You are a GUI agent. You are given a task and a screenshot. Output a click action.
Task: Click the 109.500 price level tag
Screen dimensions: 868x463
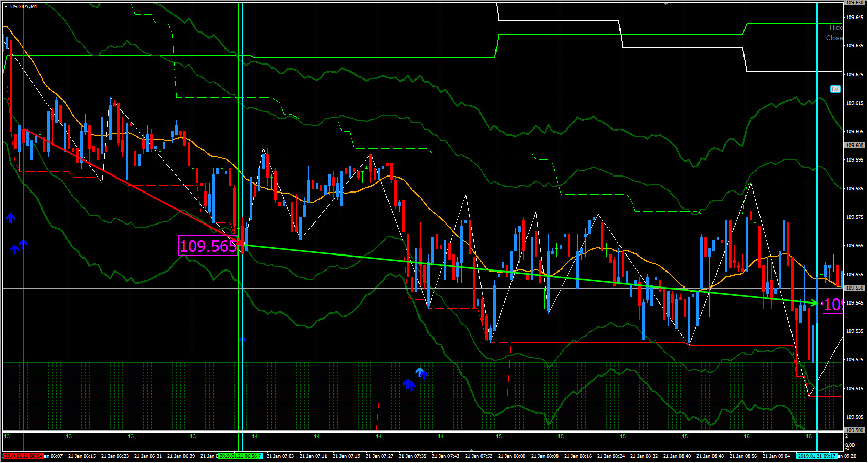pyautogui.click(x=855, y=430)
